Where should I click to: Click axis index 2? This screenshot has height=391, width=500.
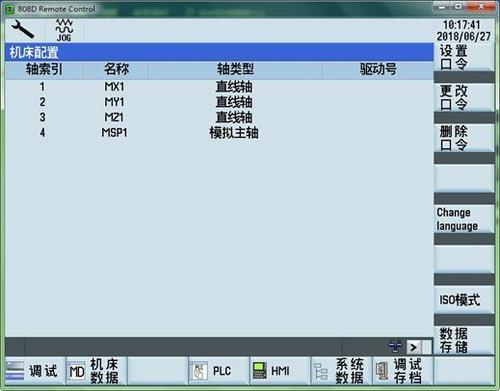click(x=42, y=102)
